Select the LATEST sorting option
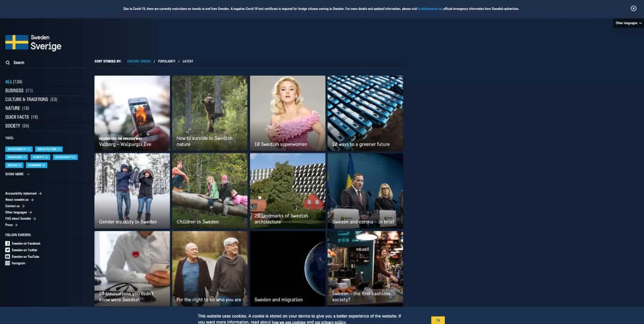This screenshot has width=644, height=324. [188, 61]
